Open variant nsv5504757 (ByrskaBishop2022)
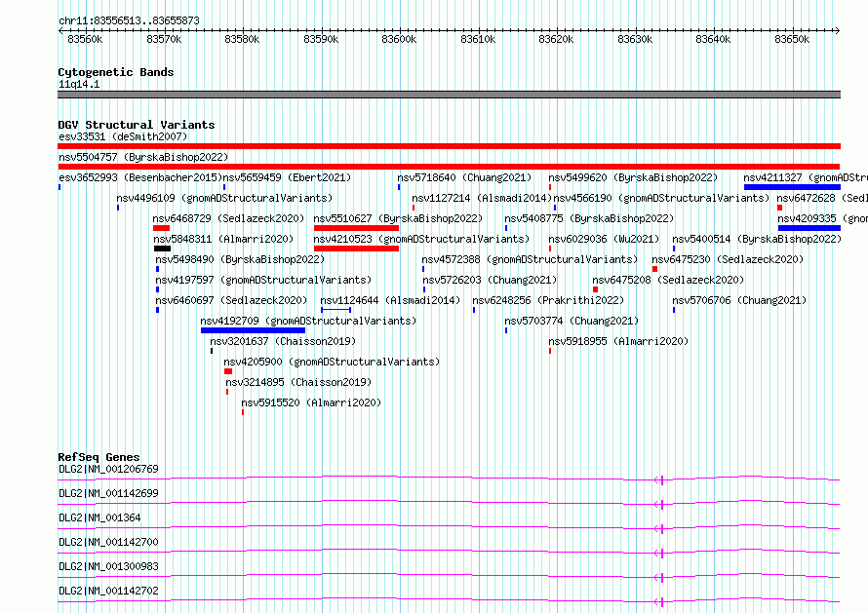Image resolution: width=868 pixels, height=613 pixels. [143, 157]
